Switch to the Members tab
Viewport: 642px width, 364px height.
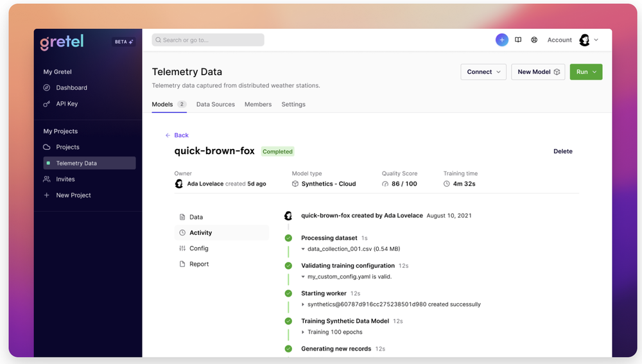point(258,105)
